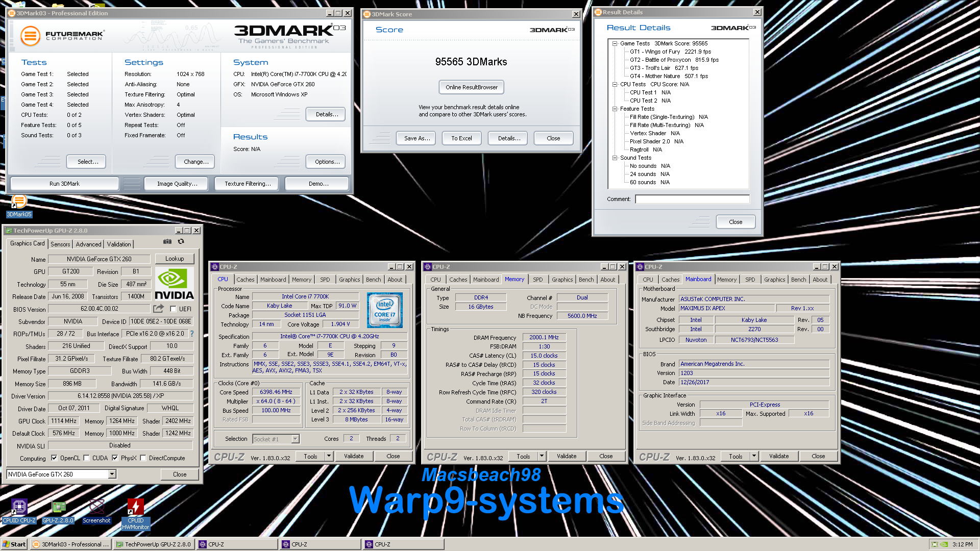Toggle the UEFI checkbox in GPU-Z
This screenshot has height=551, width=980.
[173, 309]
